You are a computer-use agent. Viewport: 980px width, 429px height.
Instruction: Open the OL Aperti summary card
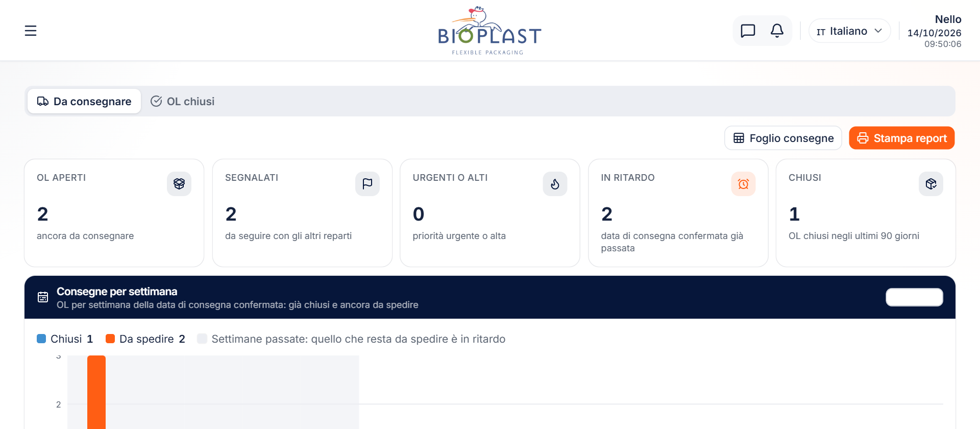[x=114, y=213]
